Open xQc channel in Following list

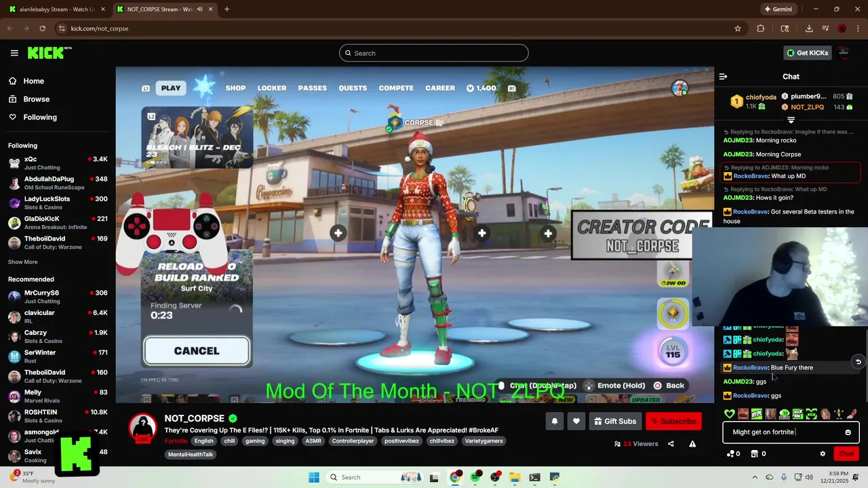point(58,163)
